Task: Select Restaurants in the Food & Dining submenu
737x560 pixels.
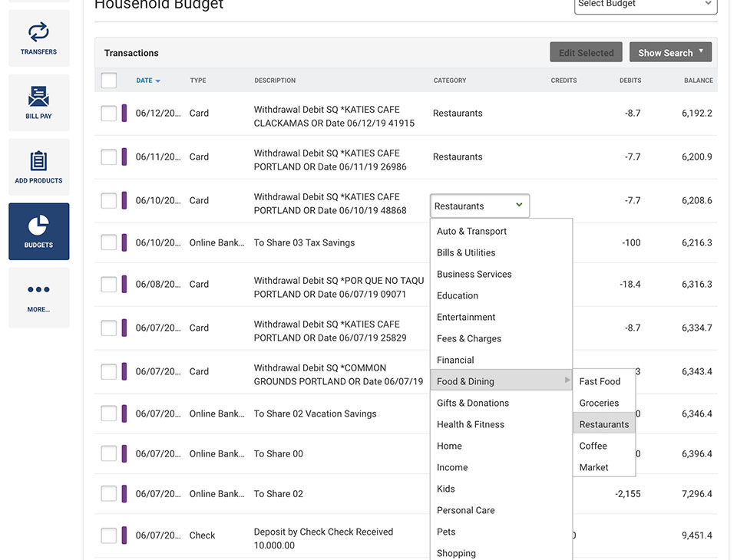Action: click(x=604, y=425)
